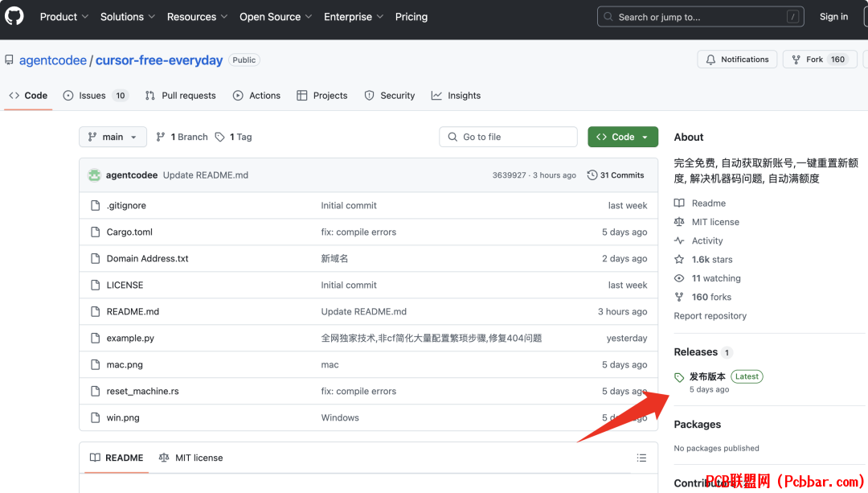Select the MIT license tab in file viewer
The image size is (868, 493).
(x=191, y=458)
